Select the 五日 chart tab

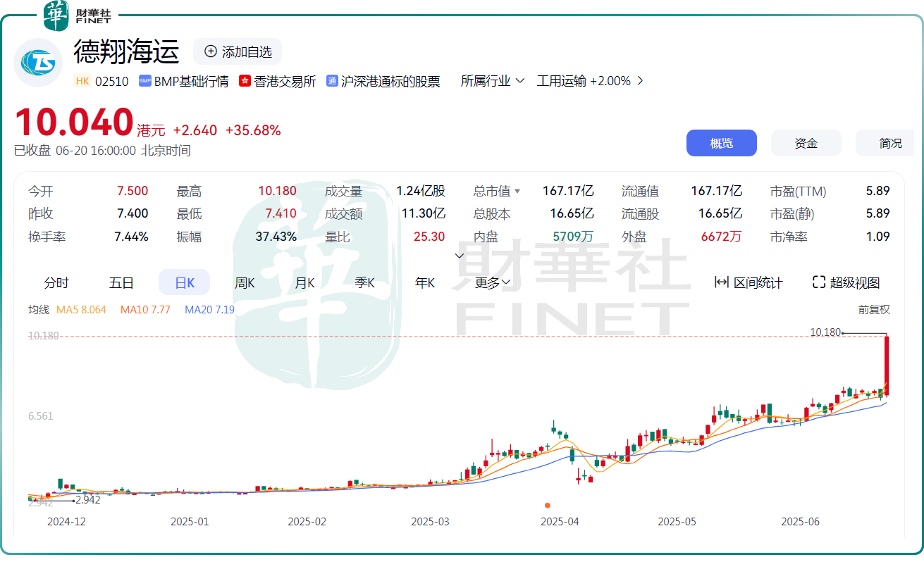(121, 283)
